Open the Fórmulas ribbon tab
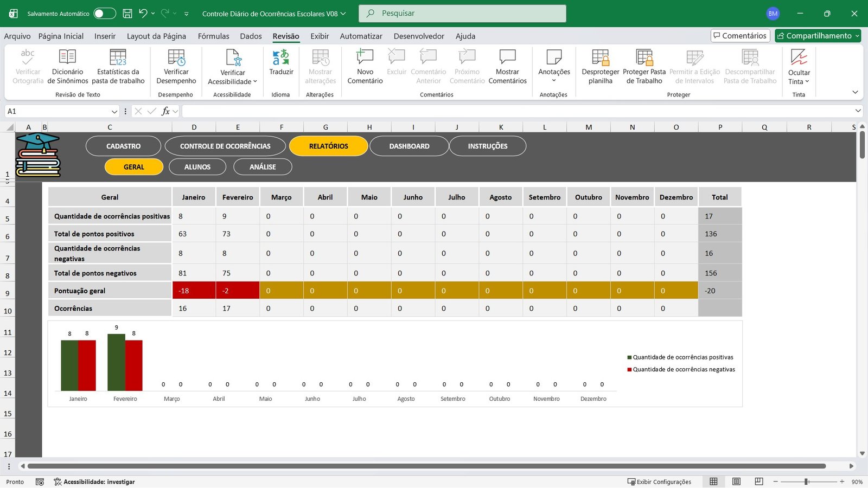 coord(213,36)
